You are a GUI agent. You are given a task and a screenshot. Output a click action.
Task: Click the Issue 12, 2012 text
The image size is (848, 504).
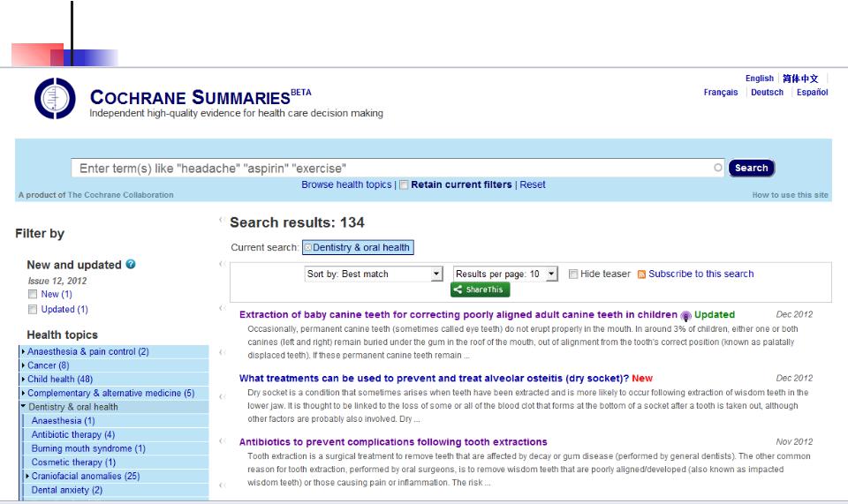pyautogui.click(x=57, y=281)
